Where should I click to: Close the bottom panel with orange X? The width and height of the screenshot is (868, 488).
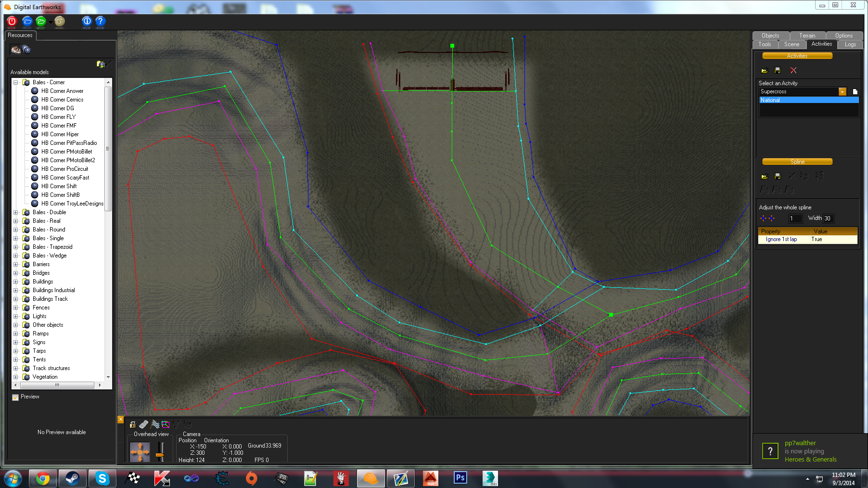(121, 420)
